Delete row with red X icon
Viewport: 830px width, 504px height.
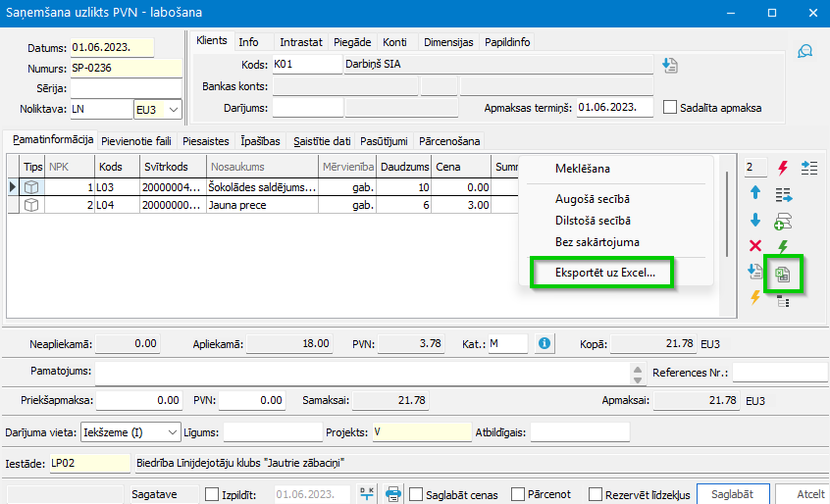click(x=755, y=245)
